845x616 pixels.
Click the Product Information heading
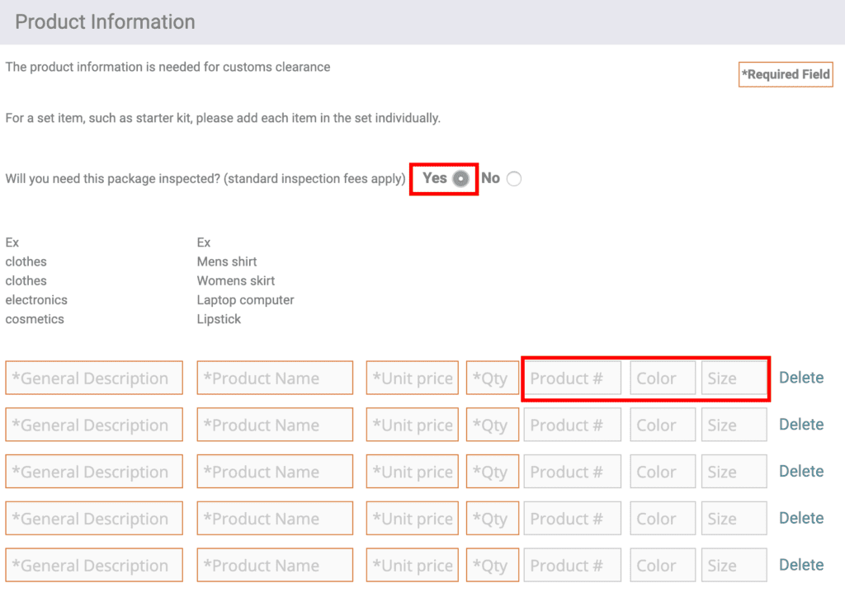105,22
